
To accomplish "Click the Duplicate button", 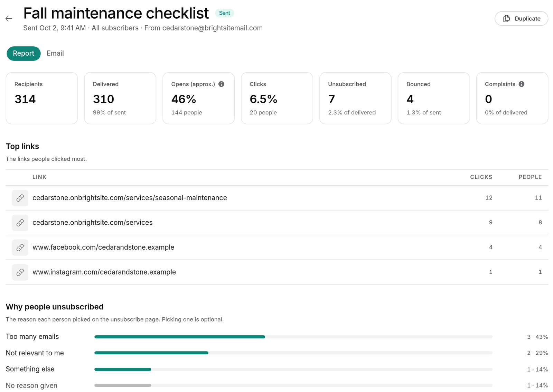I will (x=521, y=19).
